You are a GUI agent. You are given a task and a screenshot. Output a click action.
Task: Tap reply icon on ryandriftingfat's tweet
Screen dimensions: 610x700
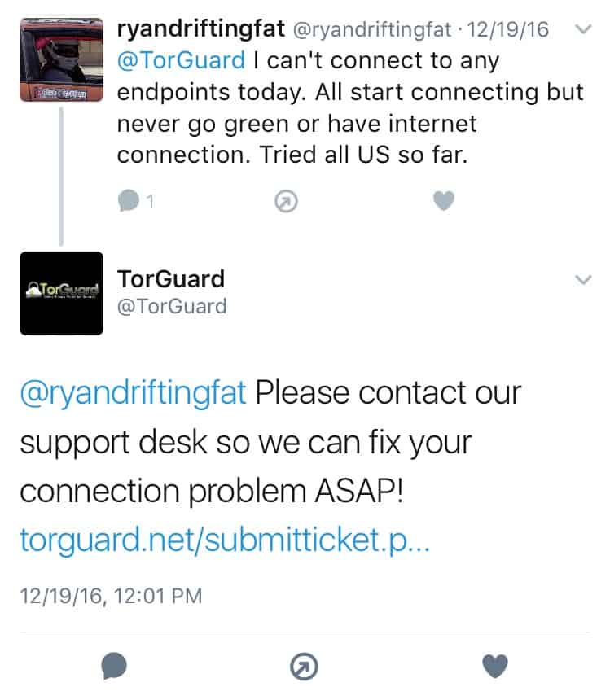(129, 200)
